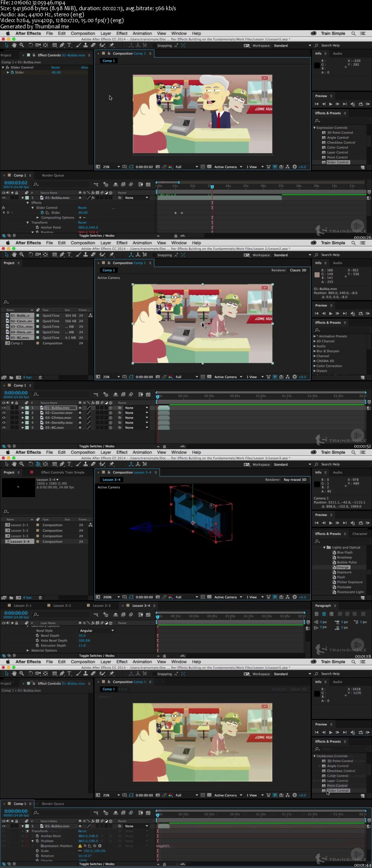Click Bevel Depth value 10.0
The height and width of the screenshot is (868, 372).
pos(82,636)
